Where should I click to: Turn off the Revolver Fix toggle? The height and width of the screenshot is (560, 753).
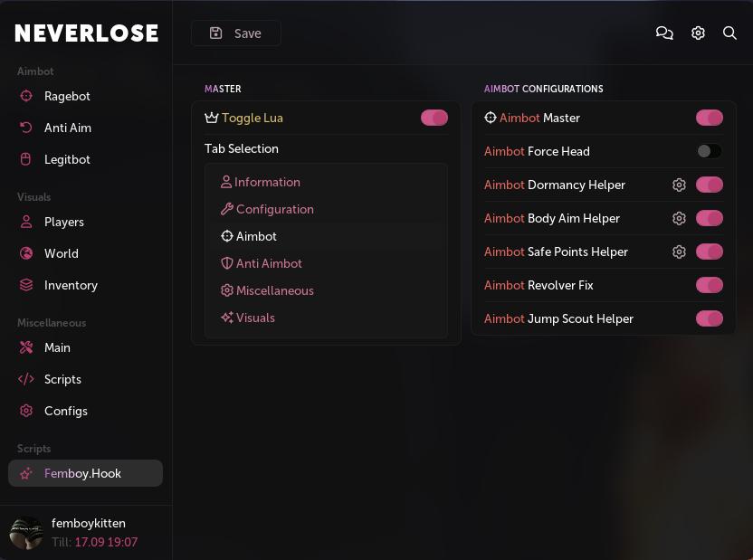pos(710,285)
